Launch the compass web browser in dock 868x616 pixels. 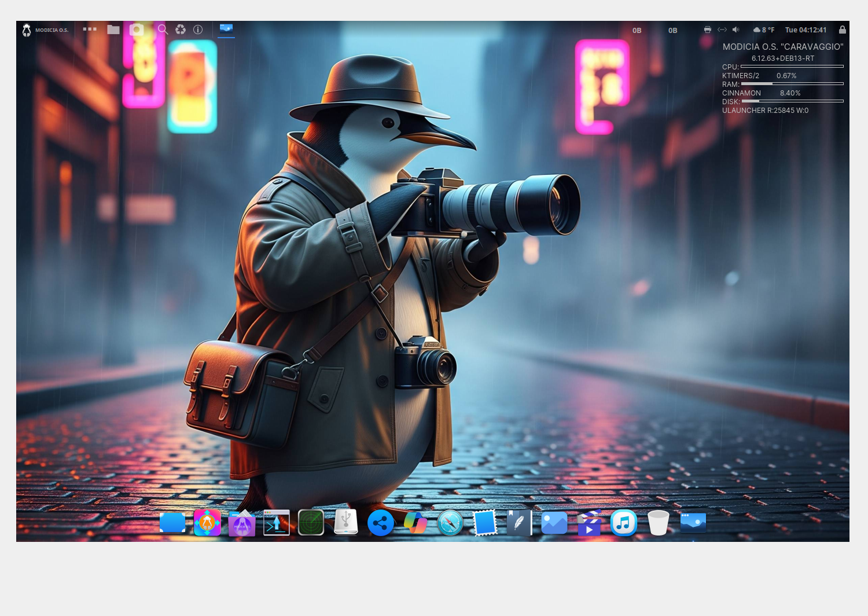point(450,523)
